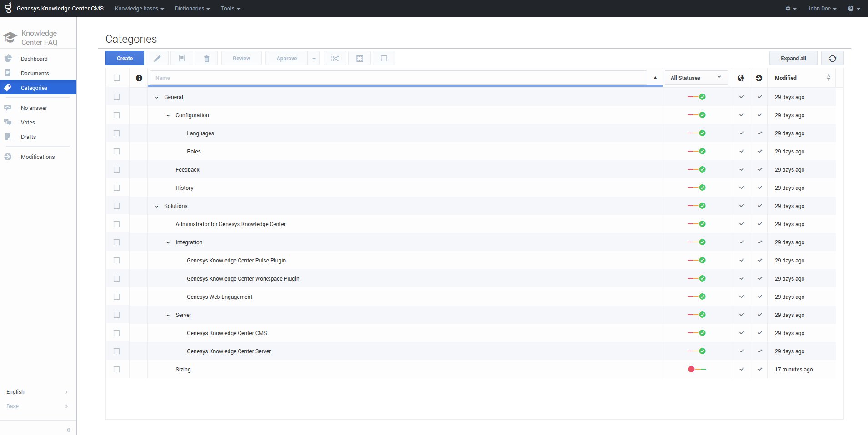The width and height of the screenshot is (868, 435).
Task: Select the Sizing category checkbox
Action: (117, 370)
